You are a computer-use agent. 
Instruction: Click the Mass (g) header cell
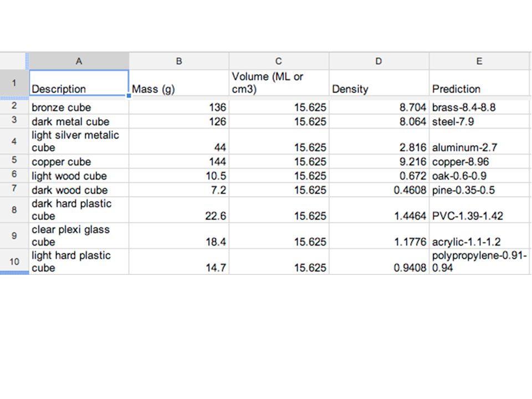[x=179, y=83]
